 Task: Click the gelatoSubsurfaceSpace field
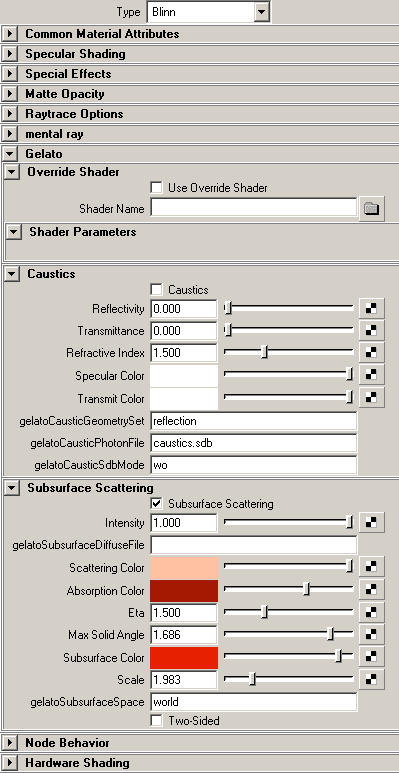[x=254, y=702]
